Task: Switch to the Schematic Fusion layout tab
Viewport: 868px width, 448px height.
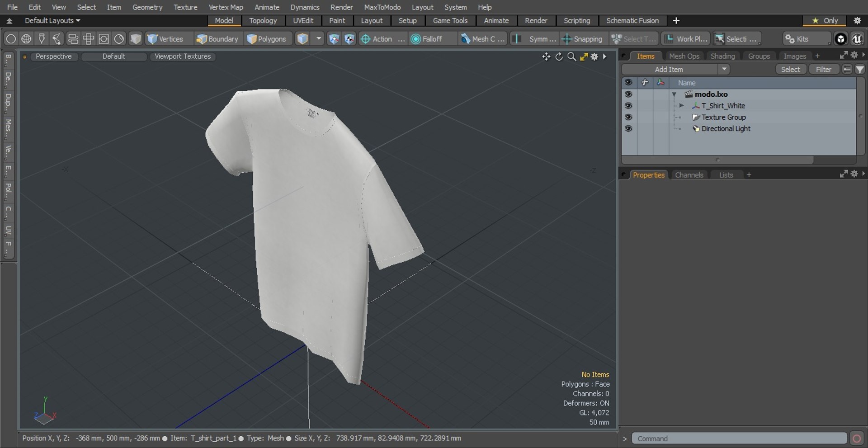Action: 632,20
